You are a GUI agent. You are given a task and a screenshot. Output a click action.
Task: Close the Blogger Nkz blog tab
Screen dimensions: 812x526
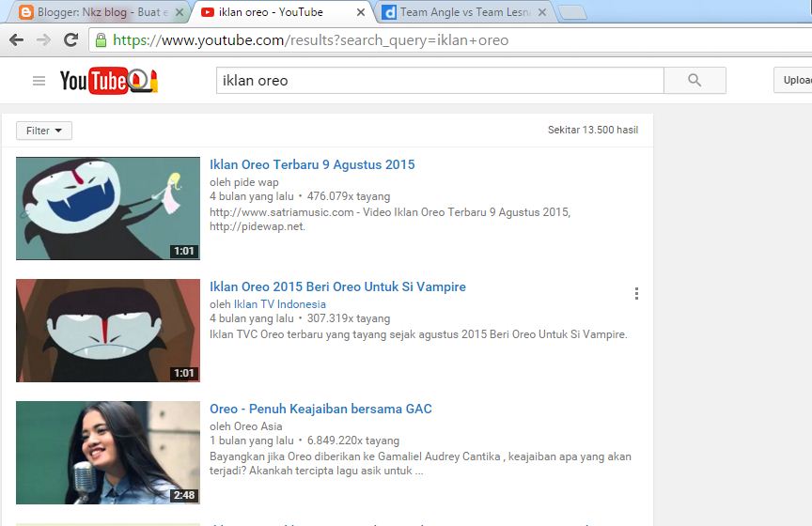pos(180,12)
